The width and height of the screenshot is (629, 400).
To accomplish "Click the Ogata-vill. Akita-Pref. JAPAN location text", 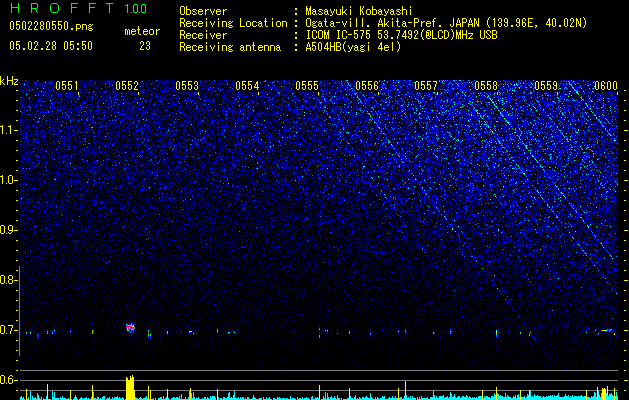I will point(446,23).
